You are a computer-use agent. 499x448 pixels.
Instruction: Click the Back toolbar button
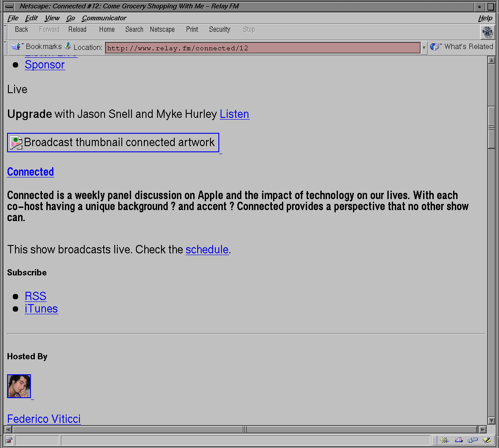pos(21,30)
